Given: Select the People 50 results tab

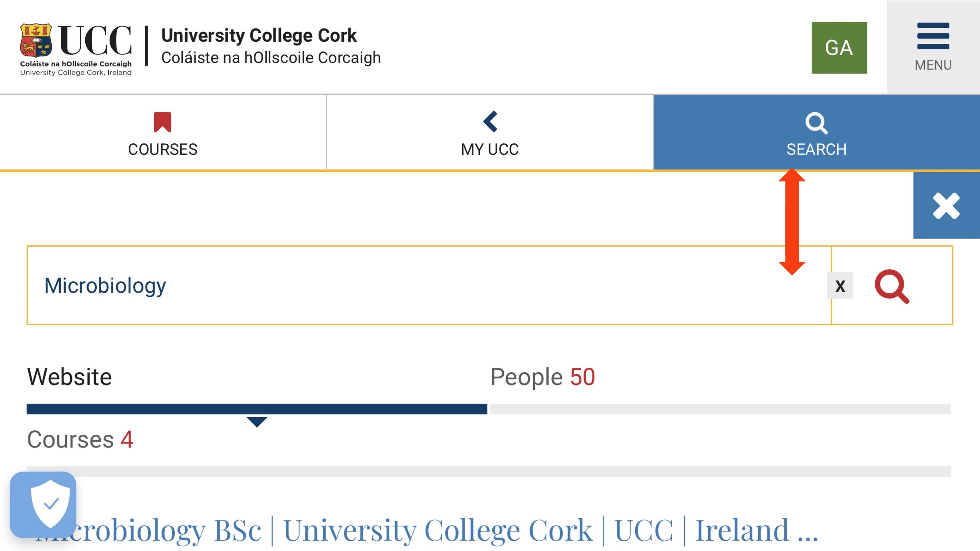Looking at the screenshot, I should click(x=543, y=377).
